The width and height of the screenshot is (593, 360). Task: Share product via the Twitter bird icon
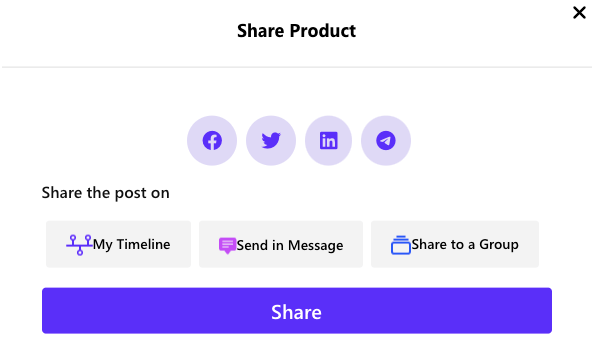(271, 140)
